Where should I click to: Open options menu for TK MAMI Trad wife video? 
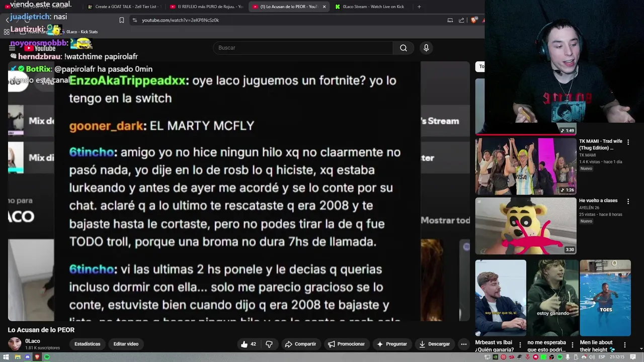[628, 142]
